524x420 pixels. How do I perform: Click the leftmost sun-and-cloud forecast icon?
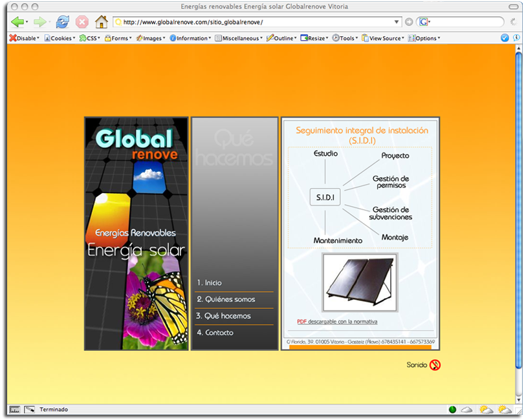pos(486,409)
